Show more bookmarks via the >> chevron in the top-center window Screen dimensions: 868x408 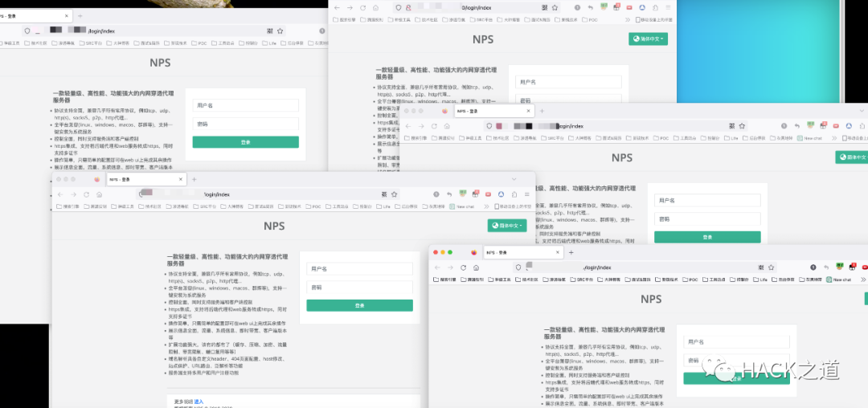coord(627,19)
